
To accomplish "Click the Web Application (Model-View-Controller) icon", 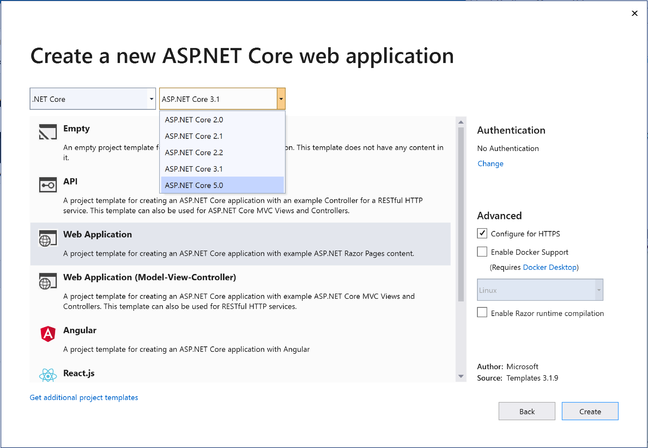I will tap(48, 281).
